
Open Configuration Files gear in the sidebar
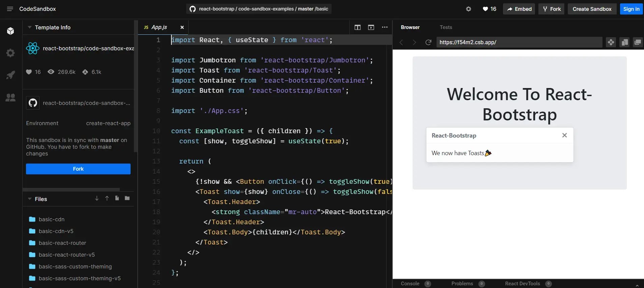(x=10, y=53)
